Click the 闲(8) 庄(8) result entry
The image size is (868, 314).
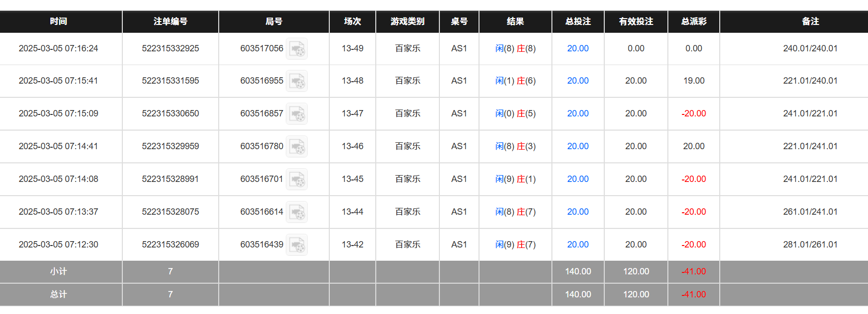(515, 48)
